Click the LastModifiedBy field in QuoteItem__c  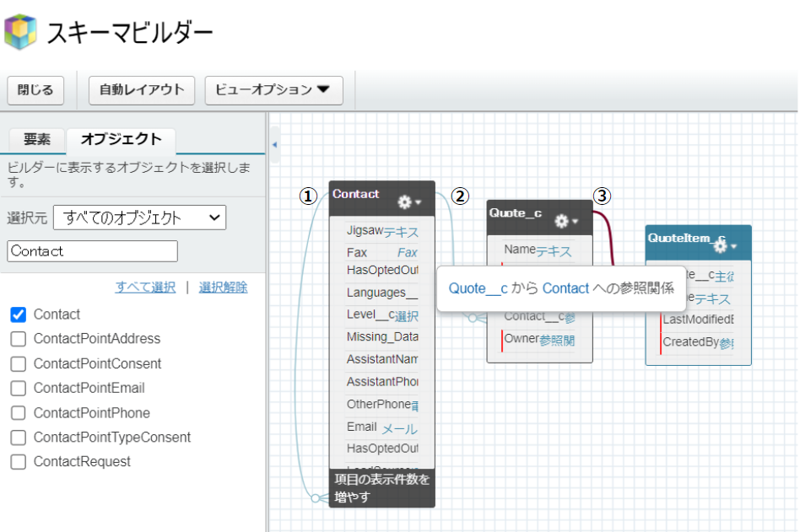pos(697,320)
